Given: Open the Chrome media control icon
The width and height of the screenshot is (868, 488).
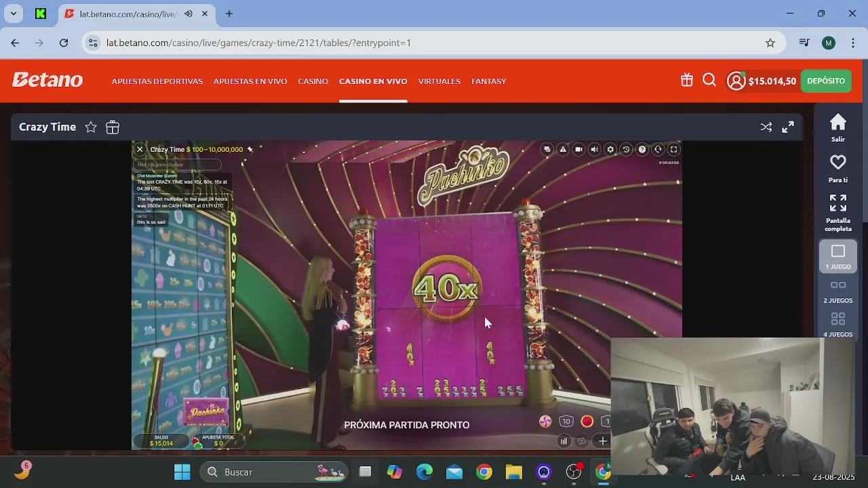Looking at the screenshot, I should 804,43.
